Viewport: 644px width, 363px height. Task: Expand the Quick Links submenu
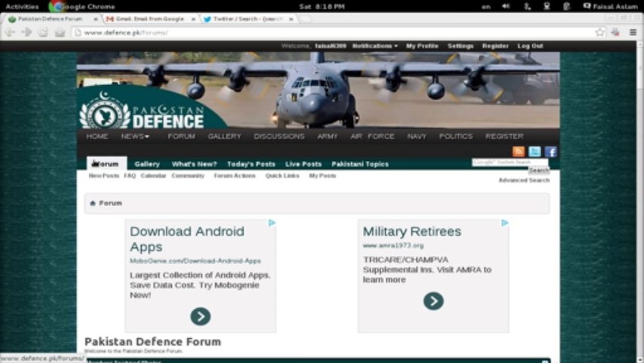(282, 176)
